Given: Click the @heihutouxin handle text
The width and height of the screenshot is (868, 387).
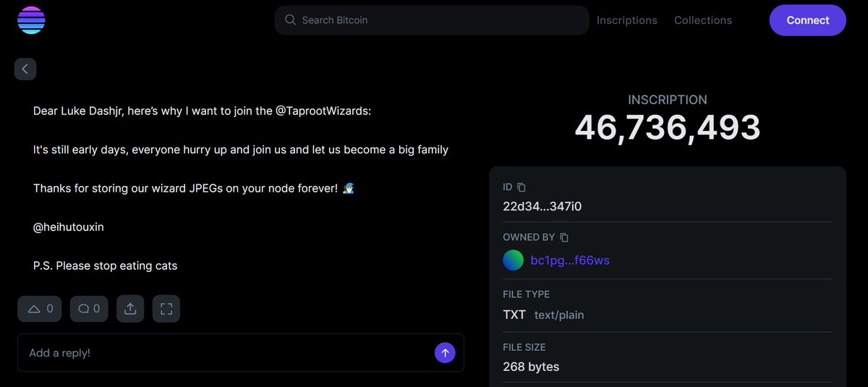Looking at the screenshot, I should coord(69,227).
